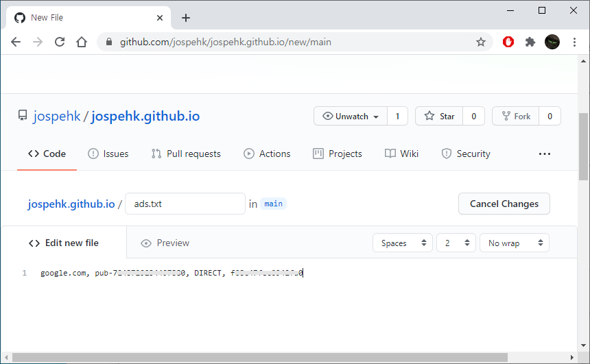
Task: Open the jospehk user profile link
Action: coord(56,116)
